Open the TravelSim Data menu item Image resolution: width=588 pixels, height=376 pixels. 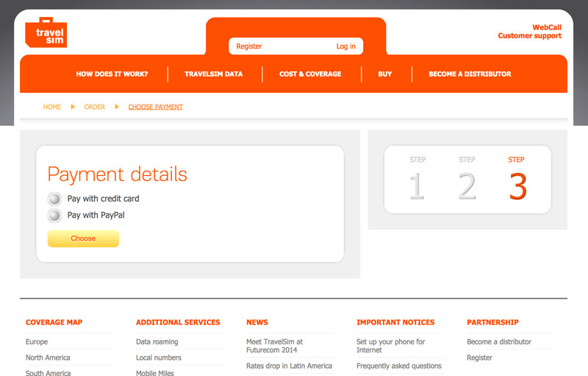coord(213,74)
